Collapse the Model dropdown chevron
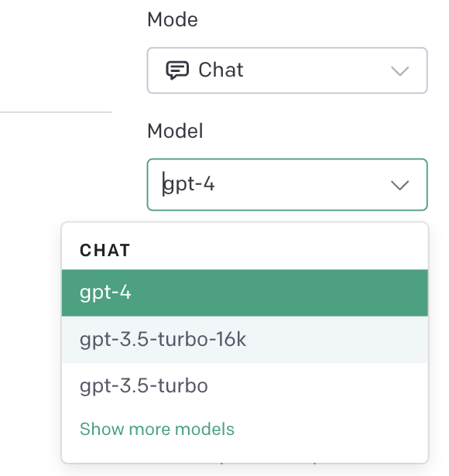Image resolution: width=449 pixels, height=476 pixels. click(399, 185)
